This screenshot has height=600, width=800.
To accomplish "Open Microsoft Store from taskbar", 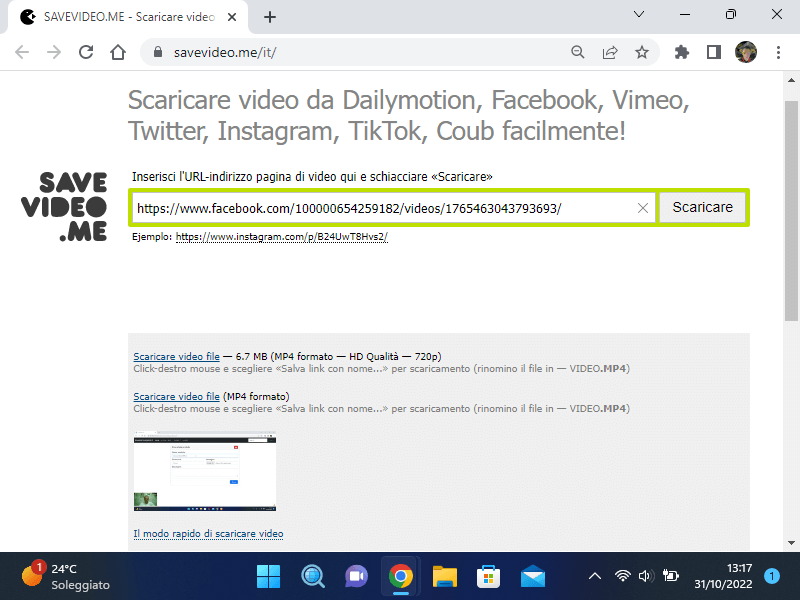I will [x=488, y=577].
